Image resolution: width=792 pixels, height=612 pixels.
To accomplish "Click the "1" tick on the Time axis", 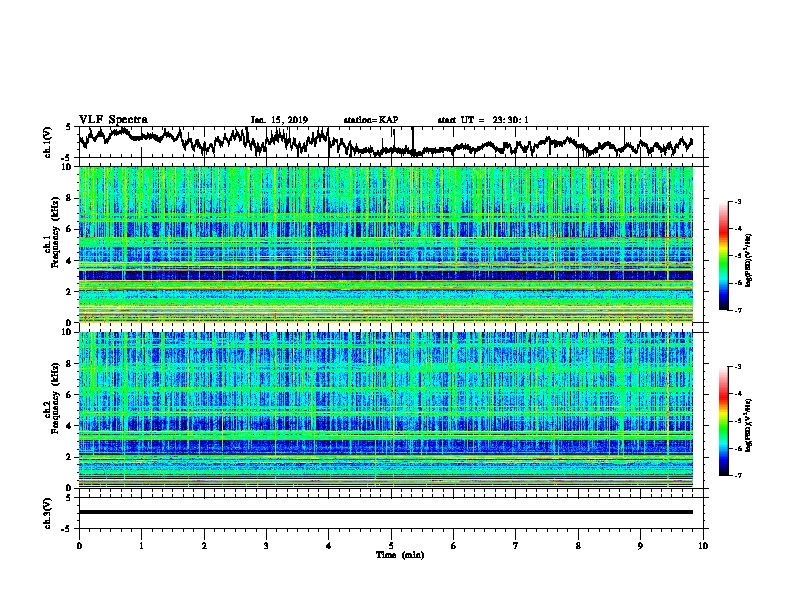I will pos(141,546).
